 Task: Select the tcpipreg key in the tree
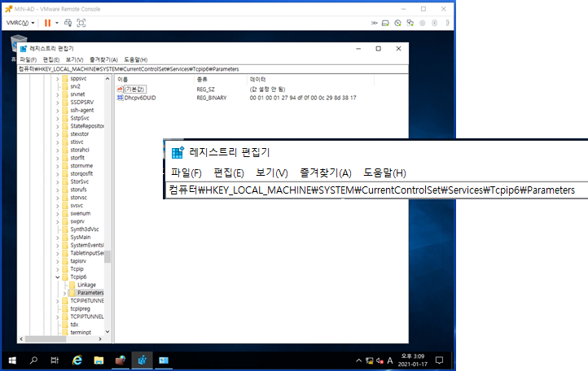[x=80, y=309]
